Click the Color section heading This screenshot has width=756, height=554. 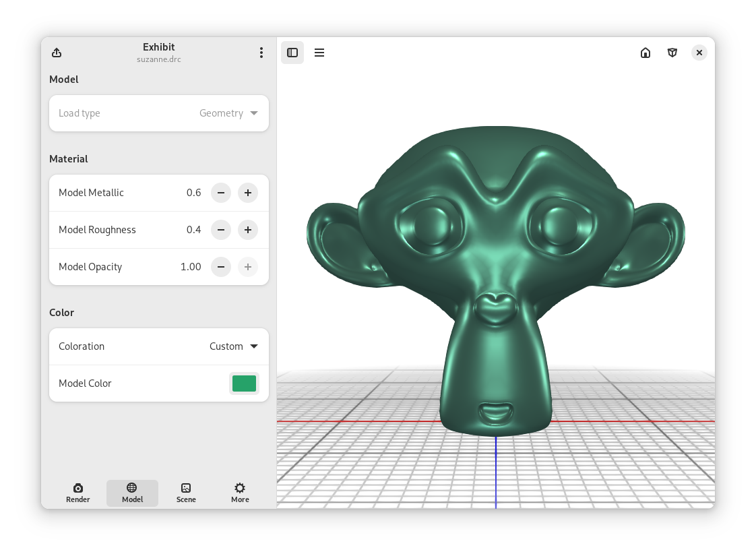[62, 313]
